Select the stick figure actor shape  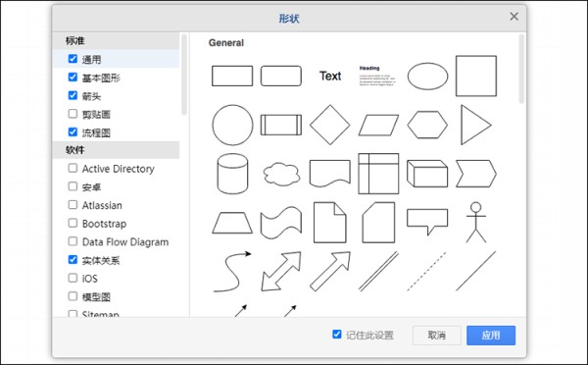(x=476, y=223)
